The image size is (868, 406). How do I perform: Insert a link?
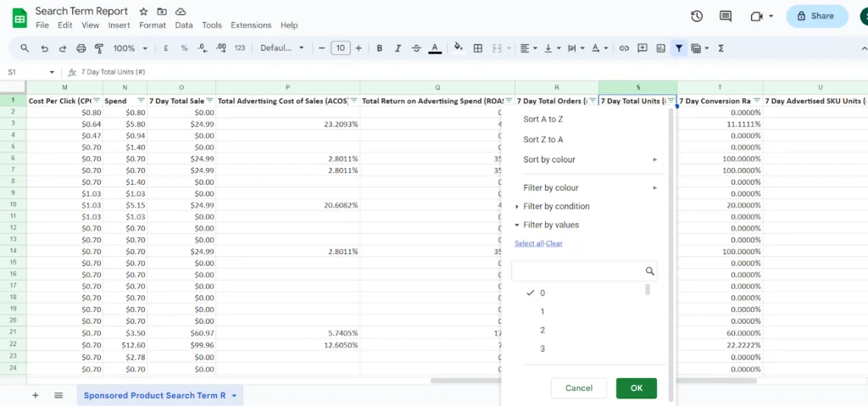click(x=624, y=48)
